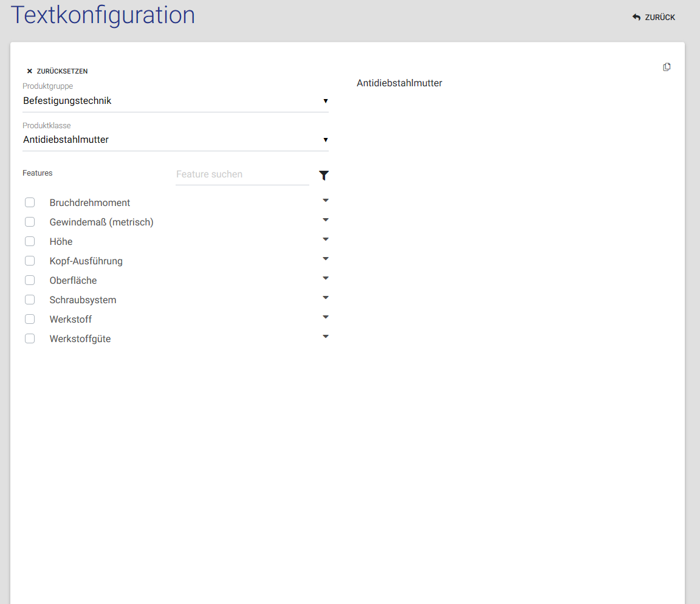
Task: Focus the Feature suchen search field
Action: [x=242, y=174]
